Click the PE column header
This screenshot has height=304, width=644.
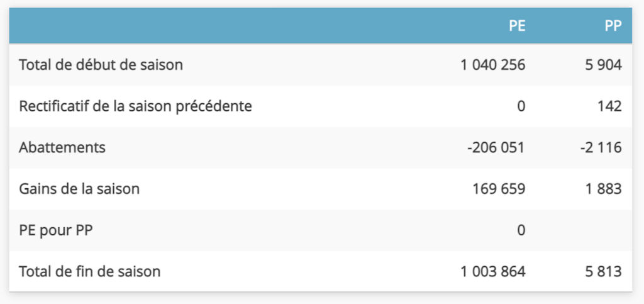[x=517, y=26]
